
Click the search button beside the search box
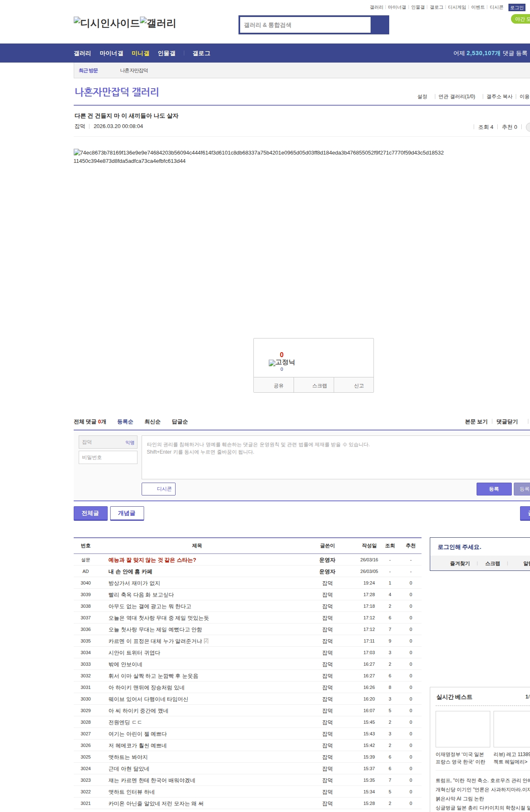point(380,25)
